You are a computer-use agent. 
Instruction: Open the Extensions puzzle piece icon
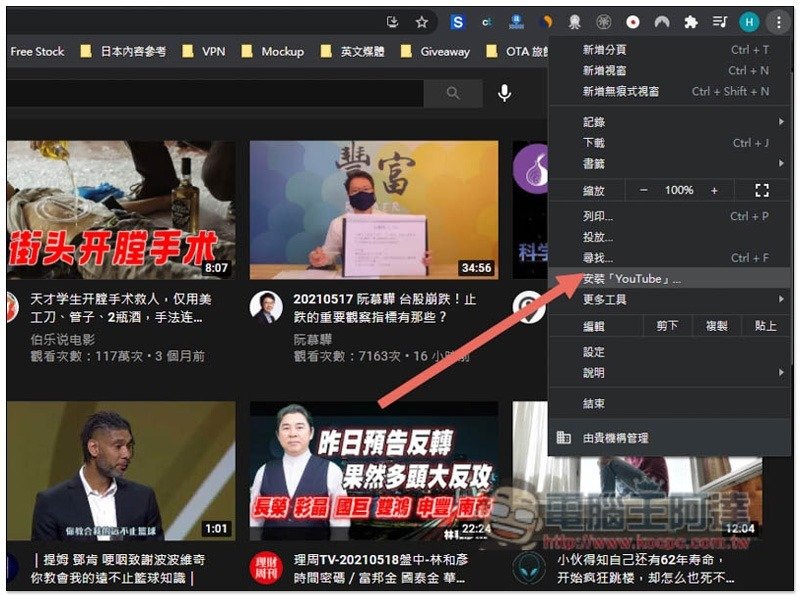click(690, 22)
